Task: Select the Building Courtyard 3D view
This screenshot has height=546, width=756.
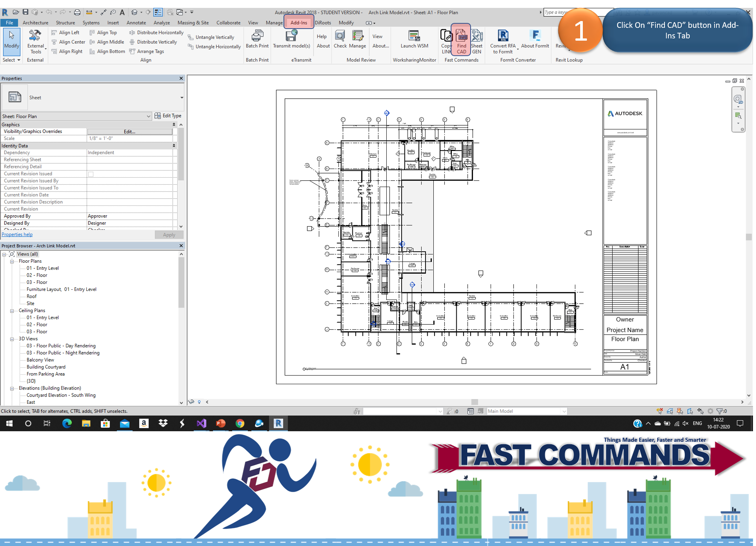Action: point(46,367)
